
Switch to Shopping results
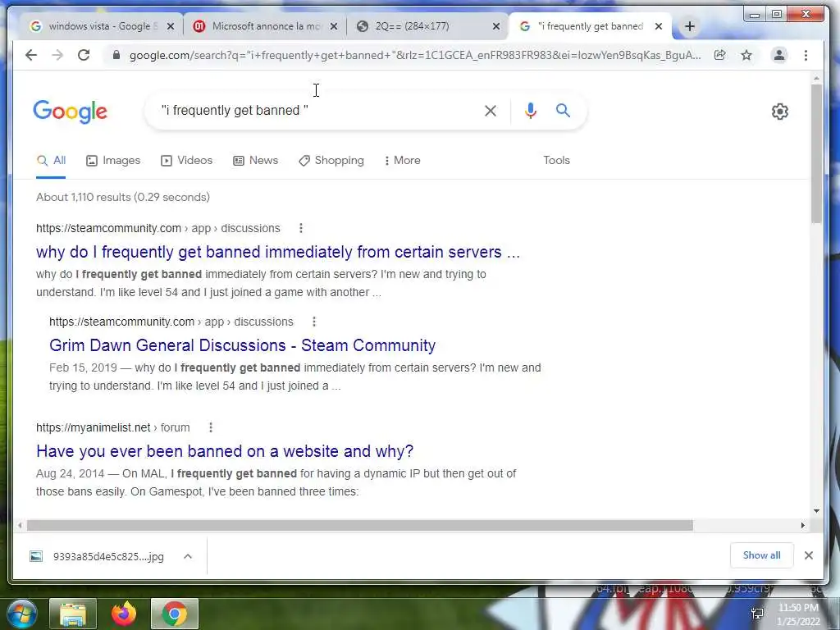pyautogui.click(x=331, y=161)
